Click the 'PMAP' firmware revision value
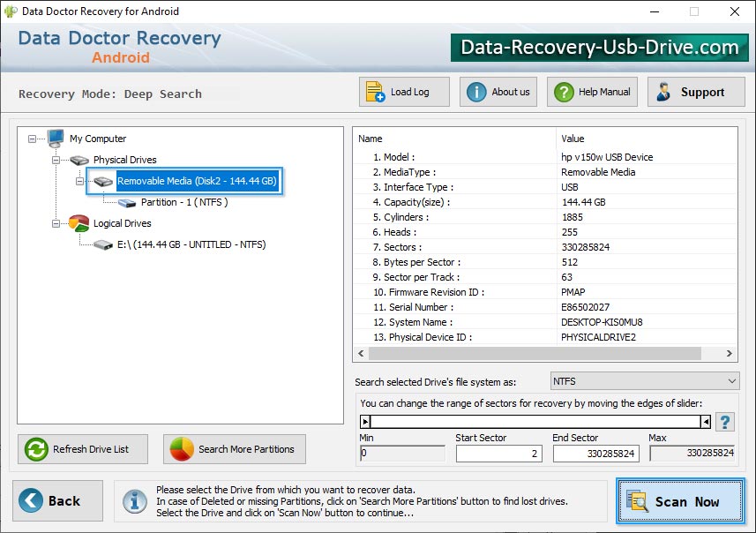756x533 pixels. pos(573,292)
